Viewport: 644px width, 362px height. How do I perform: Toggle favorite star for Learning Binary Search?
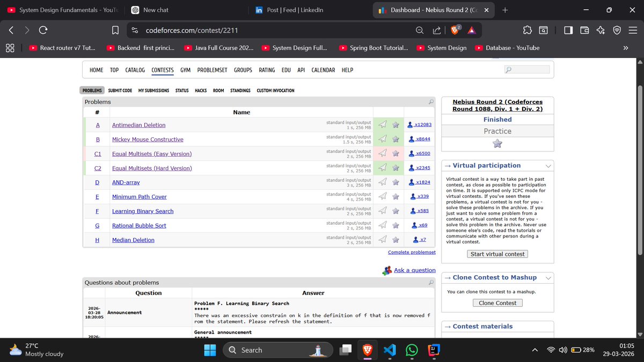tap(396, 211)
